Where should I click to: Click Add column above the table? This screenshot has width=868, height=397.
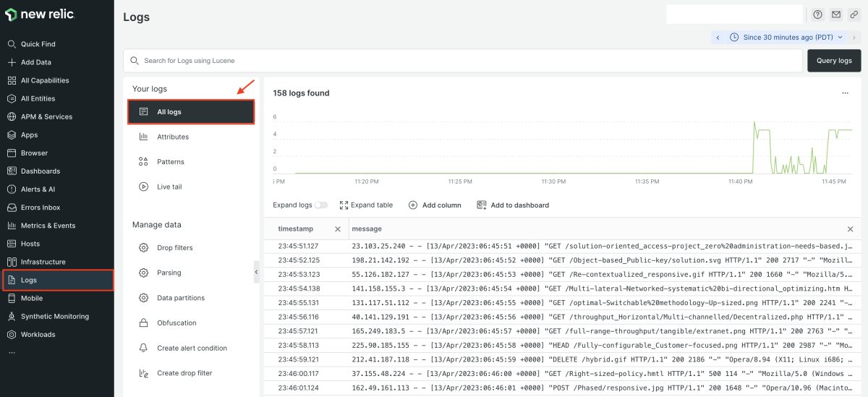click(x=435, y=205)
